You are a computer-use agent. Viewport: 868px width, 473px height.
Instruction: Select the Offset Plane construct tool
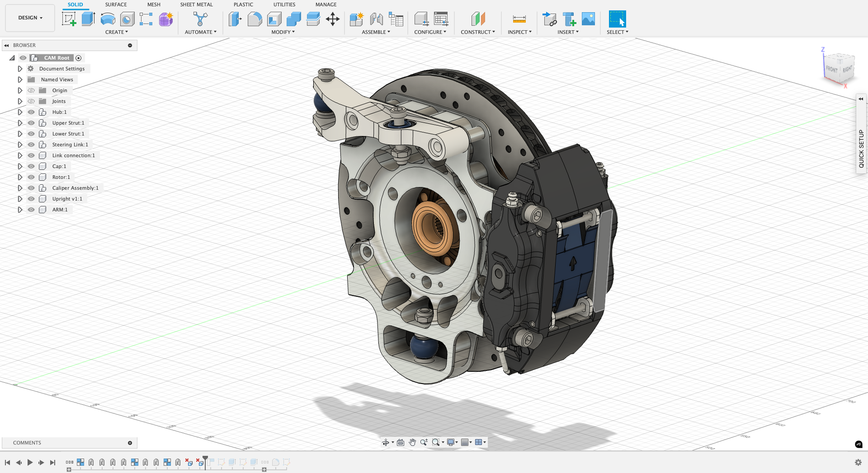point(478,19)
